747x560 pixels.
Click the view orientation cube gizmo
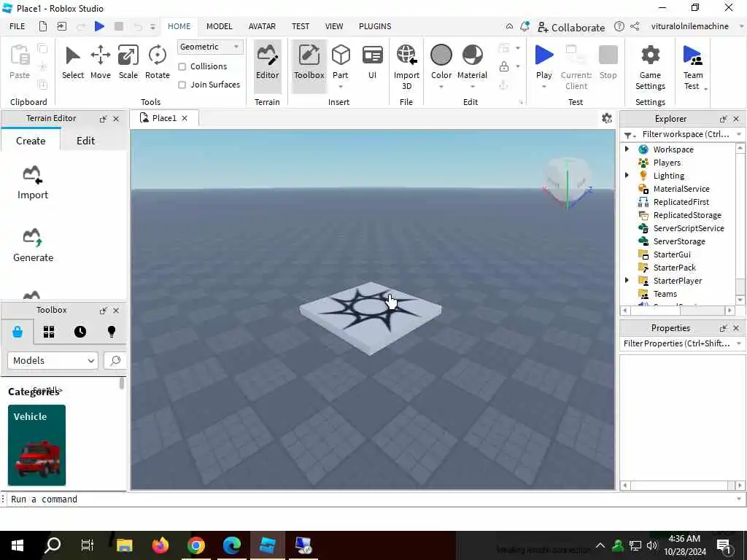tap(567, 184)
